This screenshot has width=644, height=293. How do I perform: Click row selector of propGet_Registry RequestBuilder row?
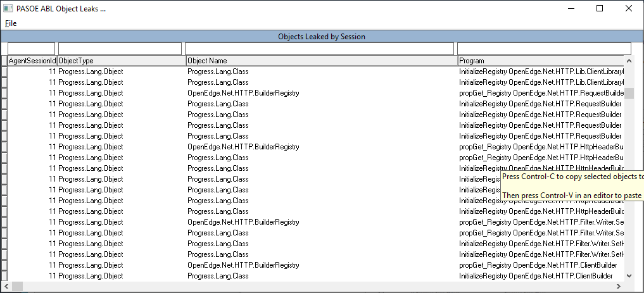coord(4,93)
